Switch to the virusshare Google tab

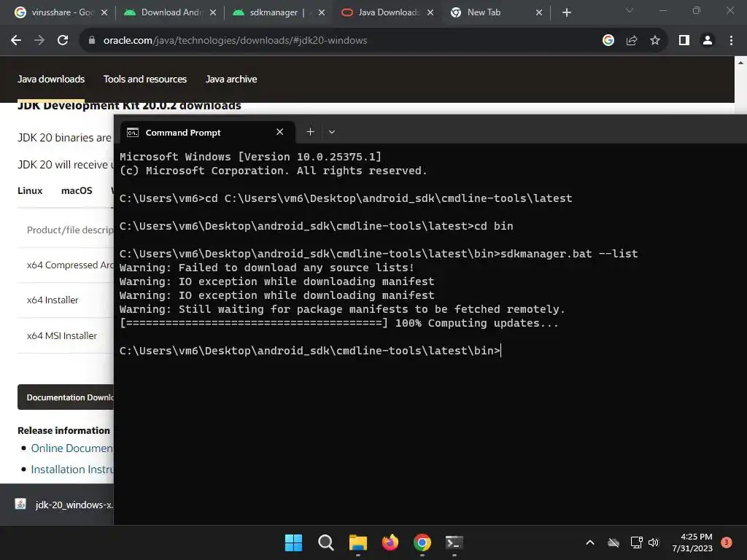[62, 12]
